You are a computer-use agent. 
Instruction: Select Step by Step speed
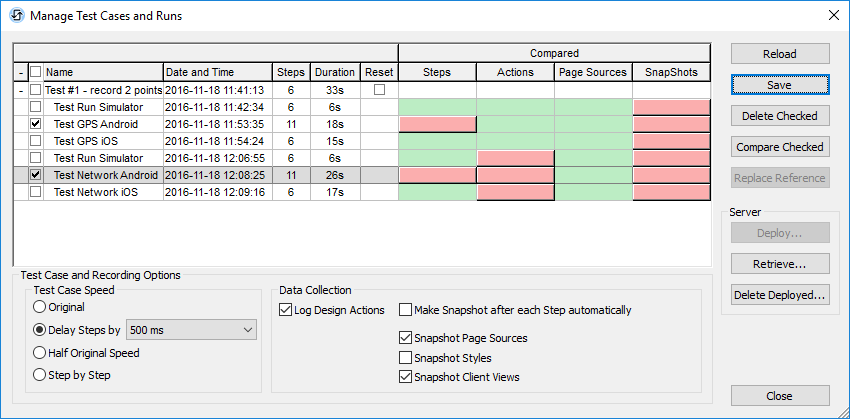pos(41,375)
